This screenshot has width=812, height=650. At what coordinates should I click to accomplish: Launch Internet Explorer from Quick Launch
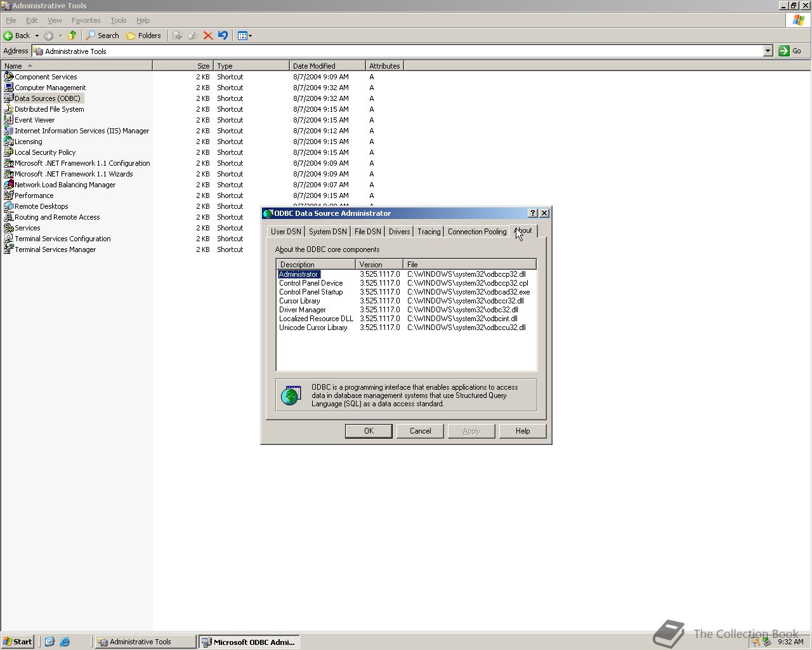65,642
